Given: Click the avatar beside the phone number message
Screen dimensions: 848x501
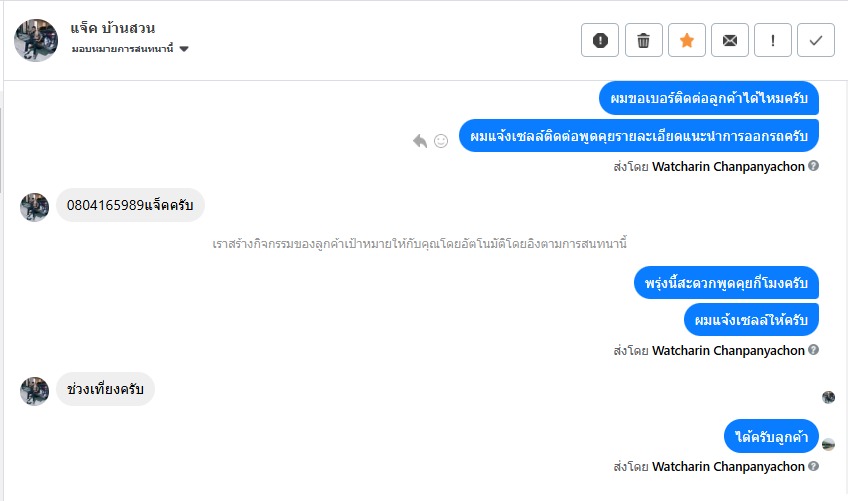Looking at the screenshot, I should (35, 207).
